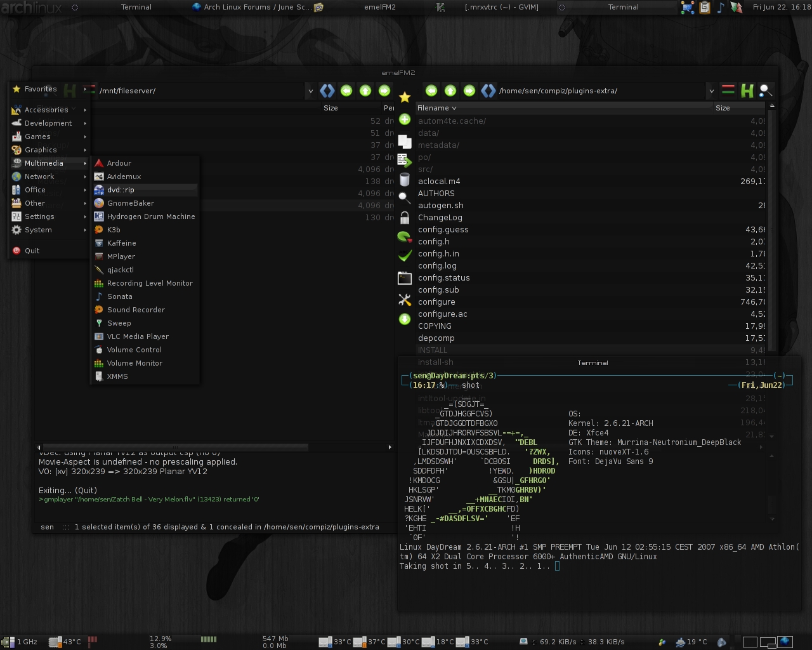Expand the /mnt/fileserver/ path dropdown

tap(310, 91)
